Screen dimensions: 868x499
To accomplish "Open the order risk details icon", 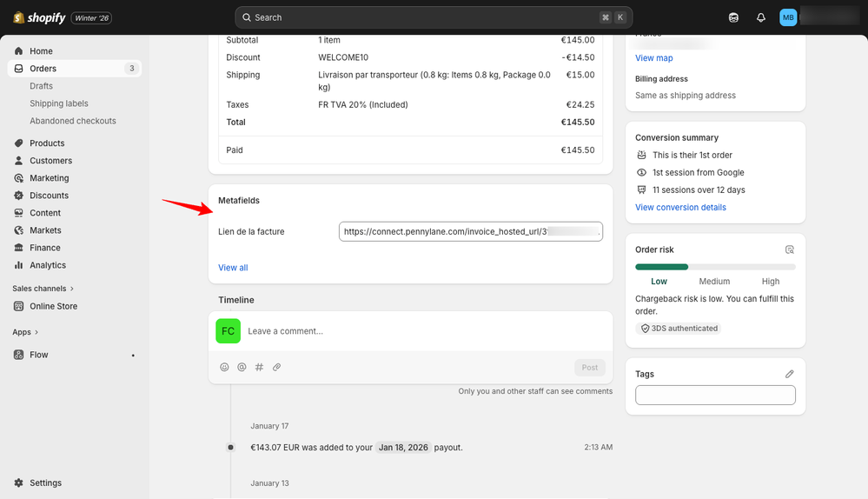I will (x=789, y=249).
